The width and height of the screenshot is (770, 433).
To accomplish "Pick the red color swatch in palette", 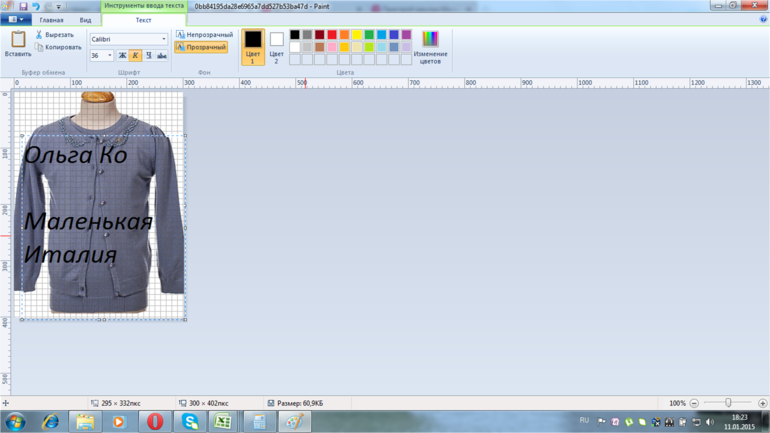I will (332, 35).
